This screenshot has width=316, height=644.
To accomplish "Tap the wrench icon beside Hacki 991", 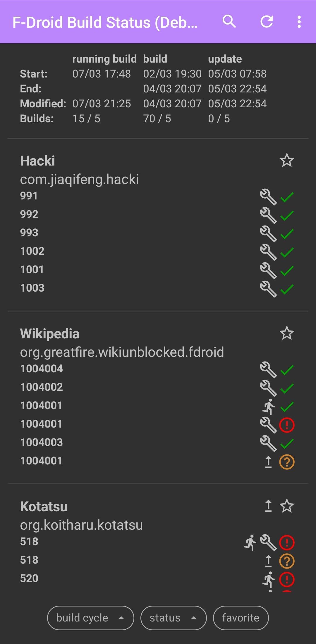I will coord(268,197).
